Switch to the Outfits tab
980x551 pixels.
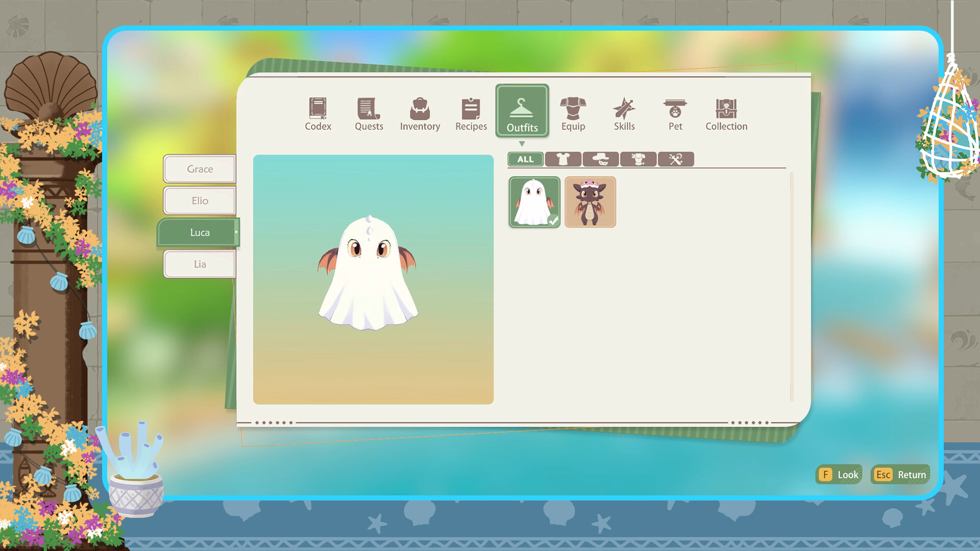[522, 111]
